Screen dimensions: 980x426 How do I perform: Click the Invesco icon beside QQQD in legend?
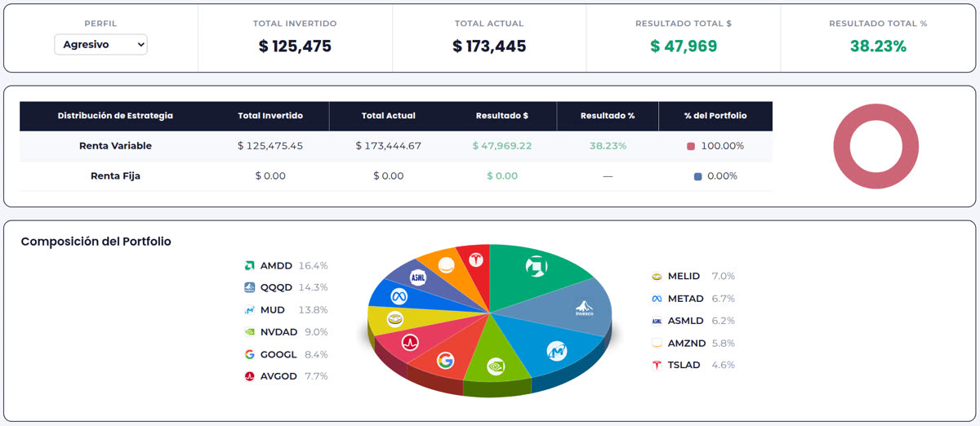tap(250, 287)
